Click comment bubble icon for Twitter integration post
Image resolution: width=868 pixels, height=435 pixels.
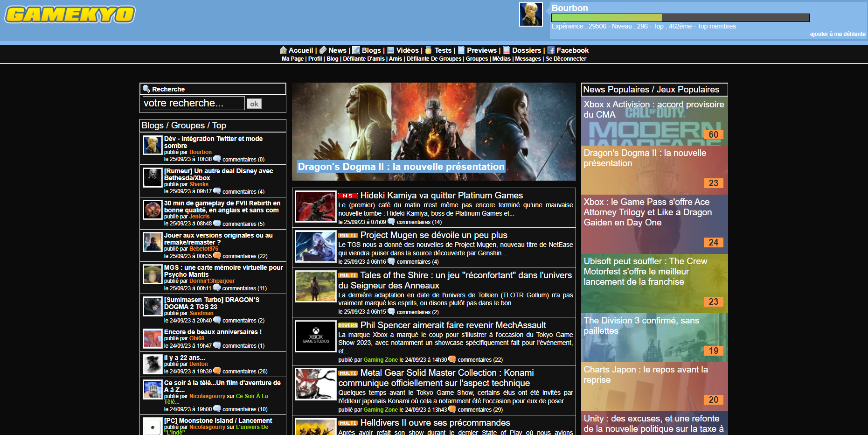click(x=217, y=159)
